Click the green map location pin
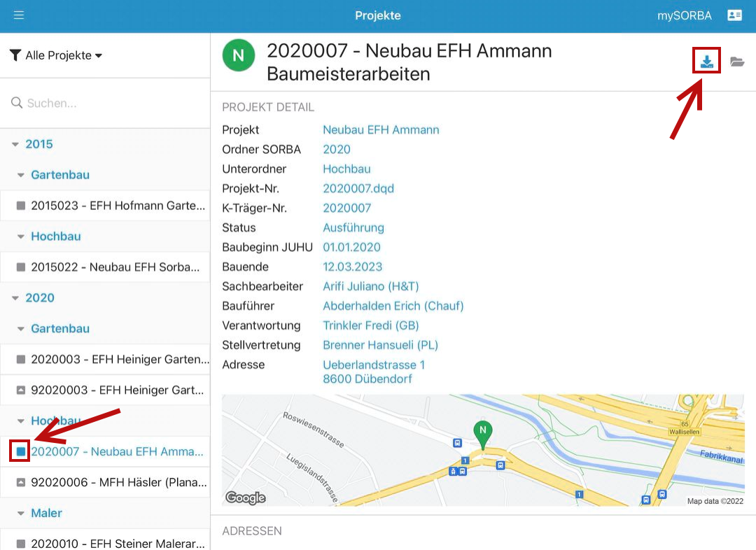This screenshot has width=756, height=550. point(482,433)
